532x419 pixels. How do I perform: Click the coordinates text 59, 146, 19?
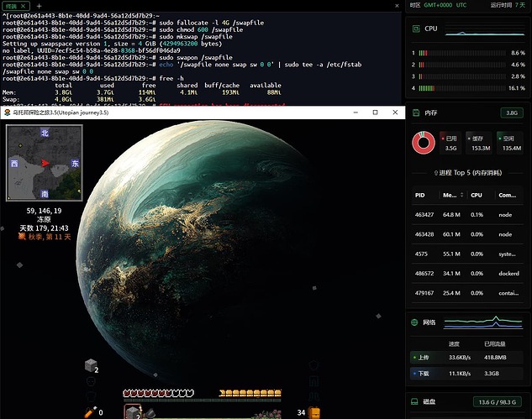(44, 211)
